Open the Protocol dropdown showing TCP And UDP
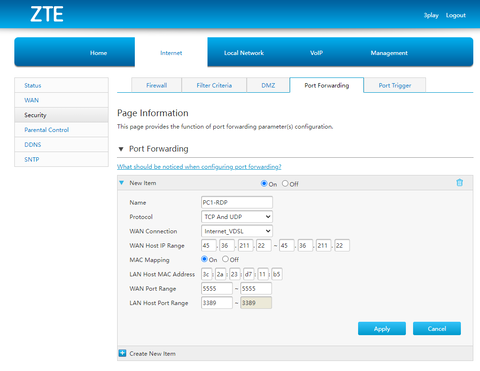 point(237,217)
